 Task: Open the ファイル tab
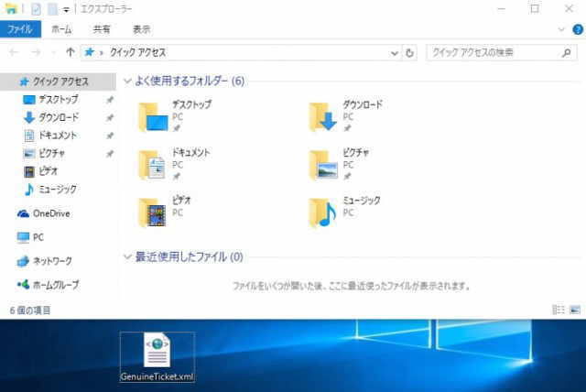tap(20, 29)
